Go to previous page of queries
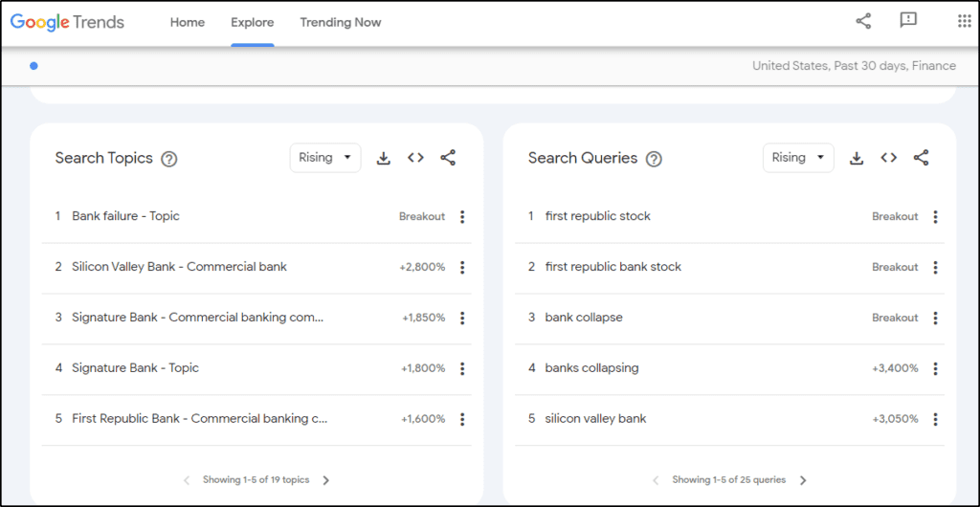 [656, 480]
